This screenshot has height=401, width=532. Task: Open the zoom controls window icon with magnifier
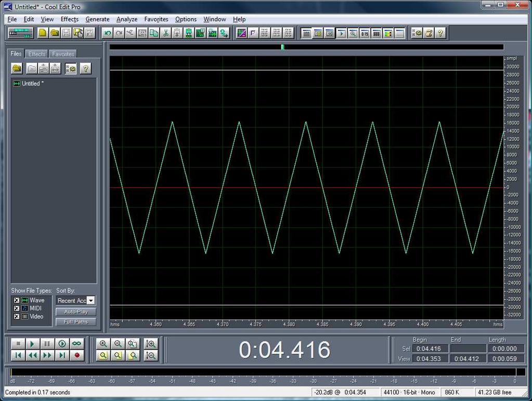click(x=353, y=33)
